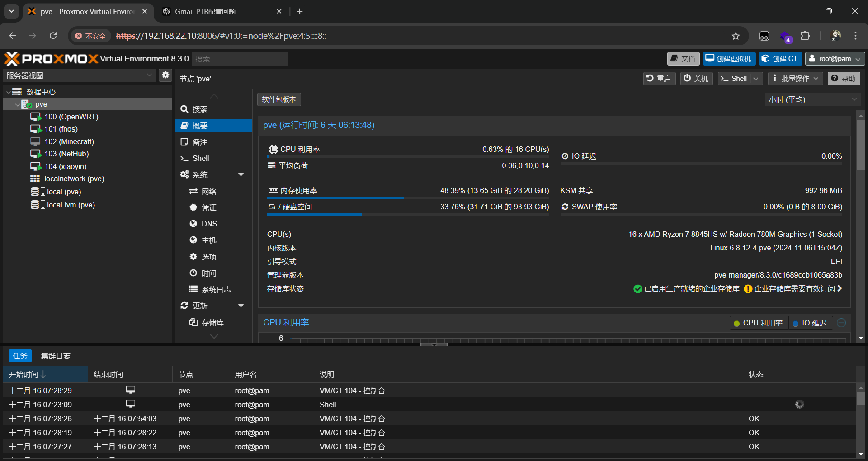This screenshot has width=868, height=461.
Task: Click the 文档 documentation button
Action: tap(683, 59)
